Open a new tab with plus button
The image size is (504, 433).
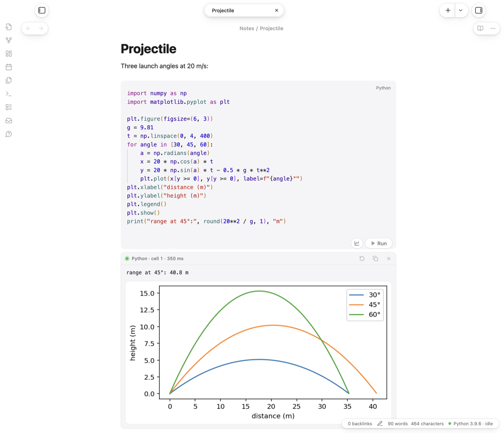pos(448,10)
